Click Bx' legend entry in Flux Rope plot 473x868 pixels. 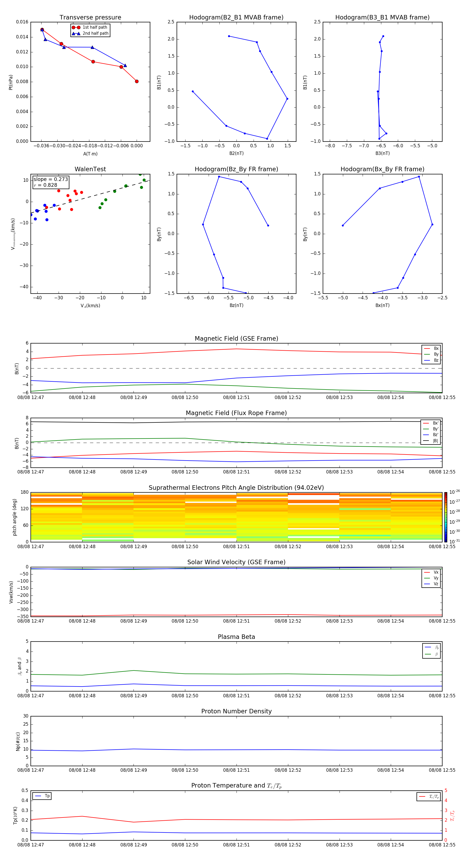(x=431, y=423)
